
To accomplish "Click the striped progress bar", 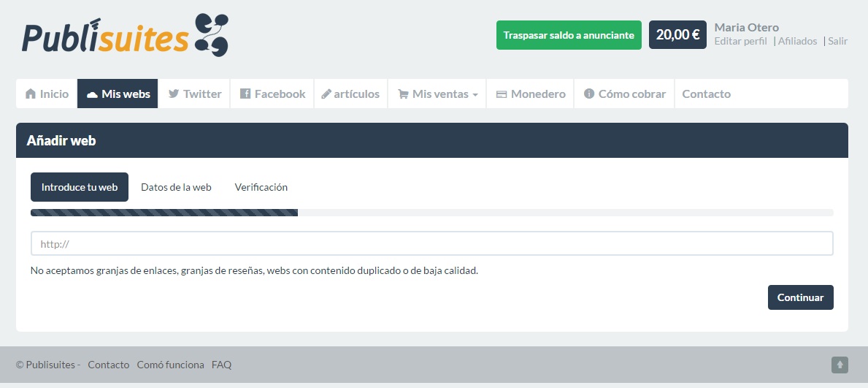I will click(x=164, y=213).
